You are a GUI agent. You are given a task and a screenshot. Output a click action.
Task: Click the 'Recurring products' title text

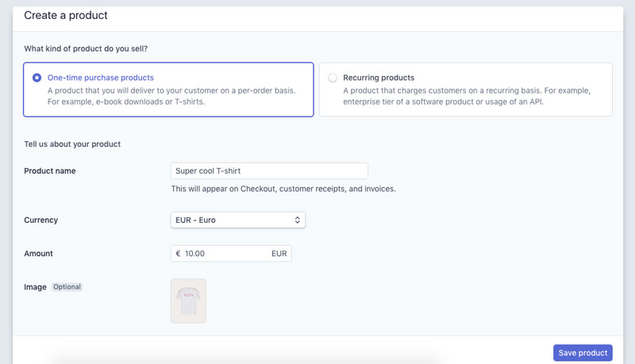click(379, 78)
